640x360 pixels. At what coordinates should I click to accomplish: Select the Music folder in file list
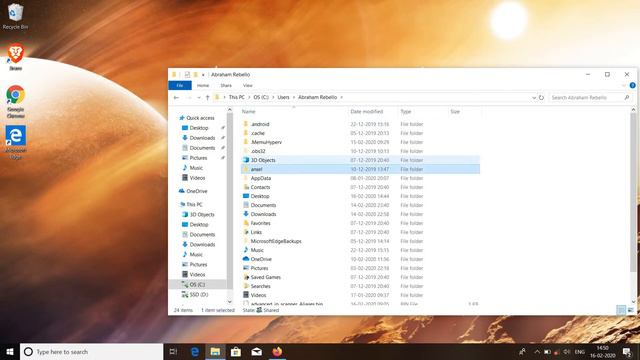(x=360, y=250)
